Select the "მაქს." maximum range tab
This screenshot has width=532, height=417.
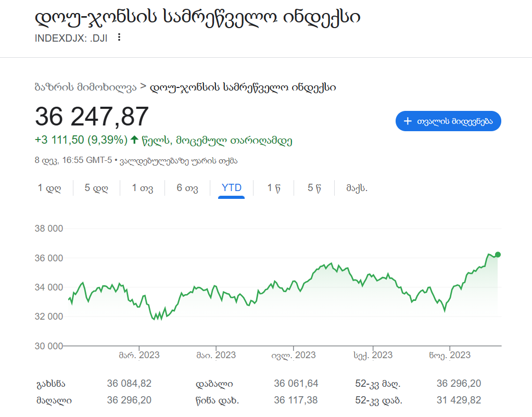(357, 188)
